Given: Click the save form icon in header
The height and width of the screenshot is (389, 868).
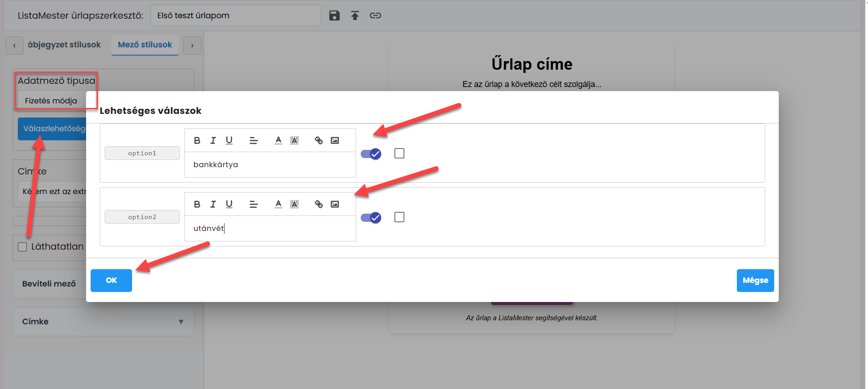Looking at the screenshot, I should tap(334, 15).
